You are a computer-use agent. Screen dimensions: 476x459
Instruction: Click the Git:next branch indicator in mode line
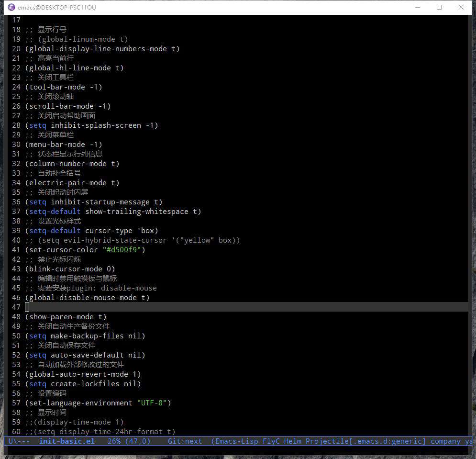(x=185, y=441)
